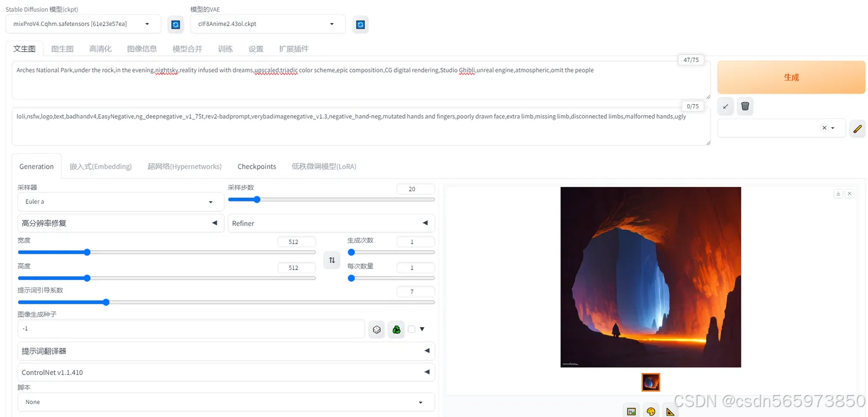The width and height of the screenshot is (868, 417).
Task: Open the 设置 tab
Action: (x=256, y=49)
